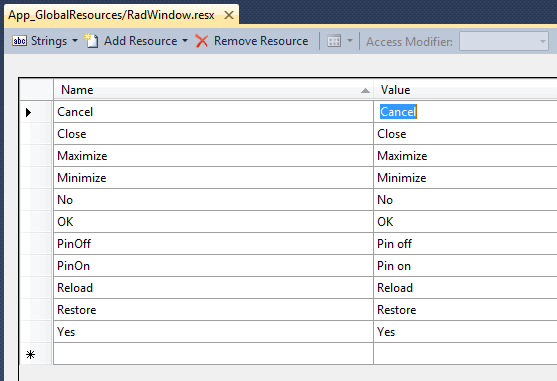The width and height of the screenshot is (557, 381).
Task: Click the Cancel name cell
Action: tap(213, 112)
